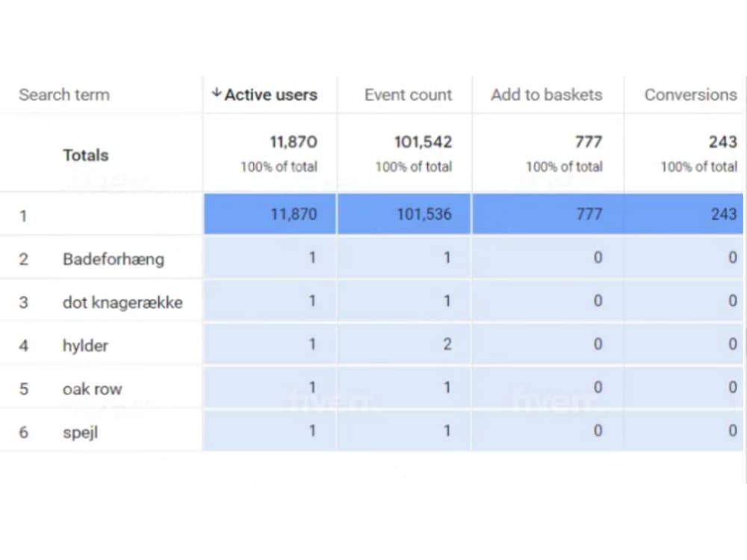This screenshot has width=747, height=560.
Task: Select the Totals row label
Action: click(x=85, y=155)
